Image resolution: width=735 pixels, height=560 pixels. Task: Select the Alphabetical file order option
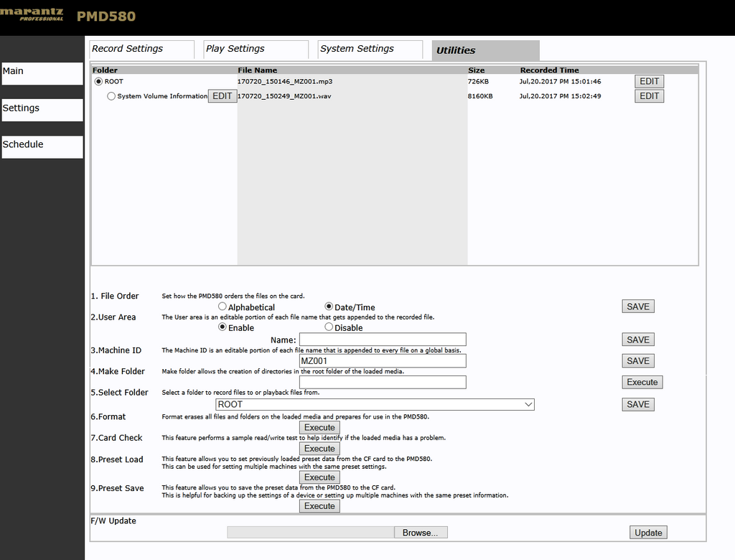point(223,307)
